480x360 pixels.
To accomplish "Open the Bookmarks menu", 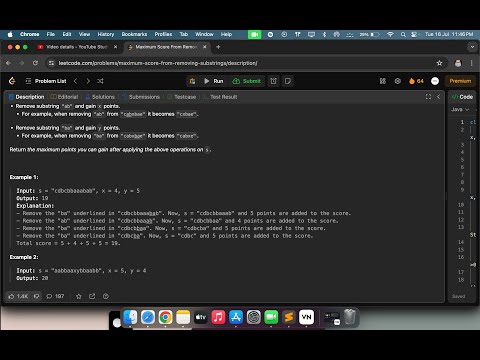I will [x=134, y=34].
